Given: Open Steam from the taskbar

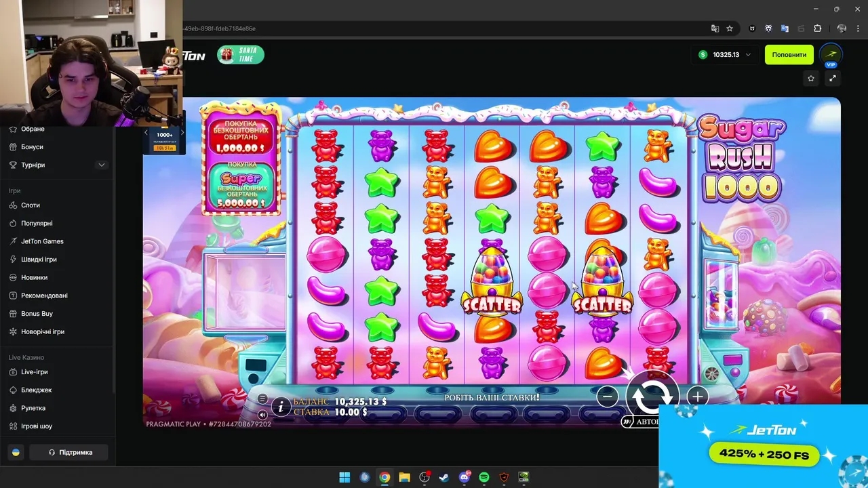Looking at the screenshot, I should pyautogui.click(x=444, y=477).
